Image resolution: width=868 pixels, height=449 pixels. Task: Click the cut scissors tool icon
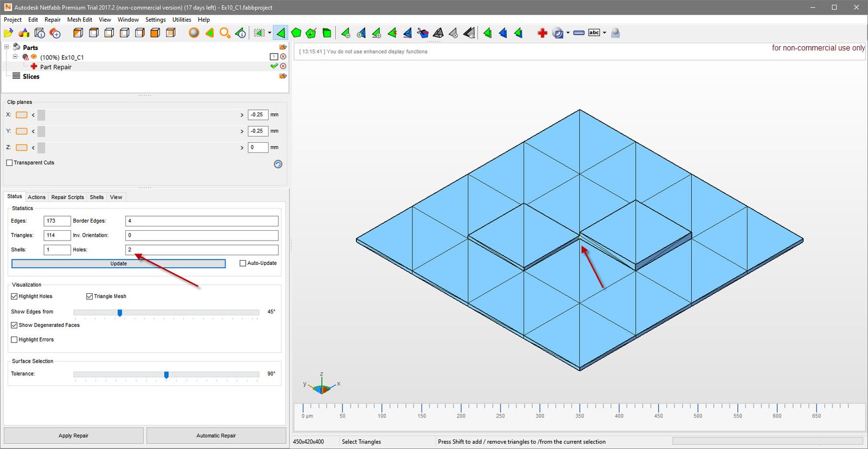(423, 33)
